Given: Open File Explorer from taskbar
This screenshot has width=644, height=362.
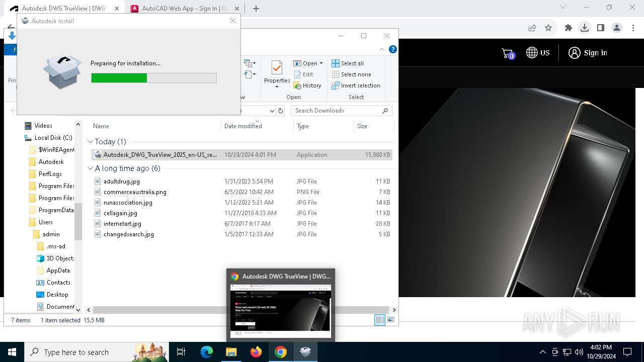Looking at the screenshot, I should point(231,352).
